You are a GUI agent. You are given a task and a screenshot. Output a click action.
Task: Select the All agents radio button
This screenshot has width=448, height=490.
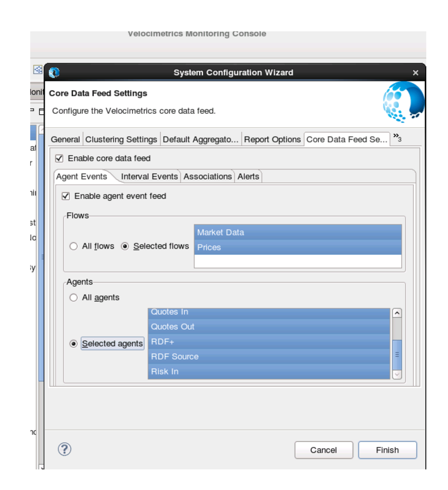[73, 297]
